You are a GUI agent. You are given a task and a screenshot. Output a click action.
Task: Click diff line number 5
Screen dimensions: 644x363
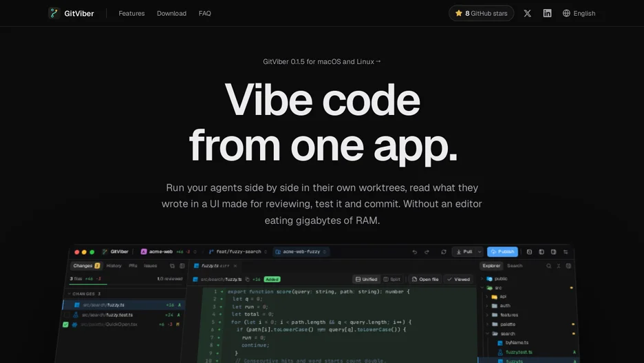[x=213, y=322]
